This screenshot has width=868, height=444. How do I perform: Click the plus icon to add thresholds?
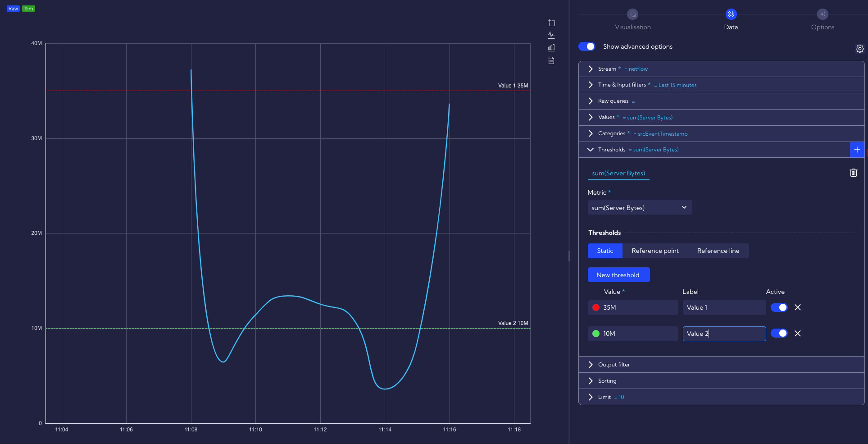[x=857, y=150]
